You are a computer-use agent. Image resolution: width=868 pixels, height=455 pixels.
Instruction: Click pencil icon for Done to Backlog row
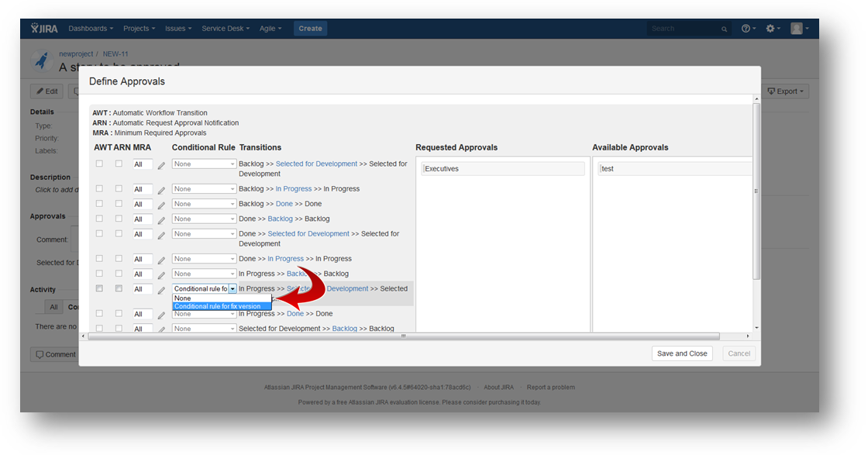tap(161, 220)
